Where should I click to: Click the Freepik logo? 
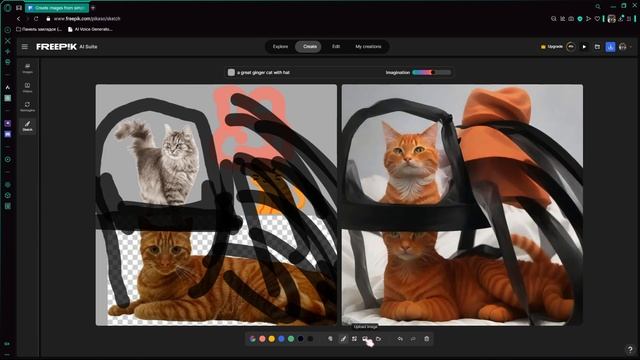56,47
